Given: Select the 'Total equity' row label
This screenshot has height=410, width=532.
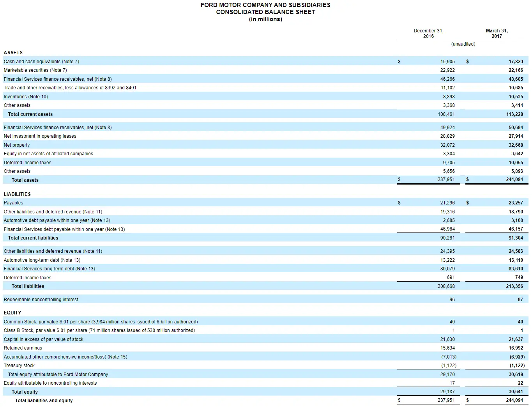Looking at the screenshot, I should pyautogui.click(x=25, y=392).
